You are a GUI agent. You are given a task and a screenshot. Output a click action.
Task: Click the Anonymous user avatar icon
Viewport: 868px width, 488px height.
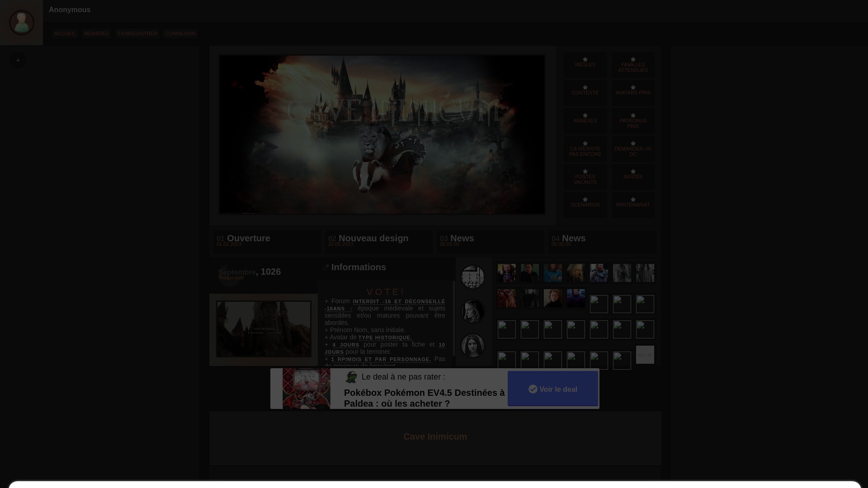point(22,22)
